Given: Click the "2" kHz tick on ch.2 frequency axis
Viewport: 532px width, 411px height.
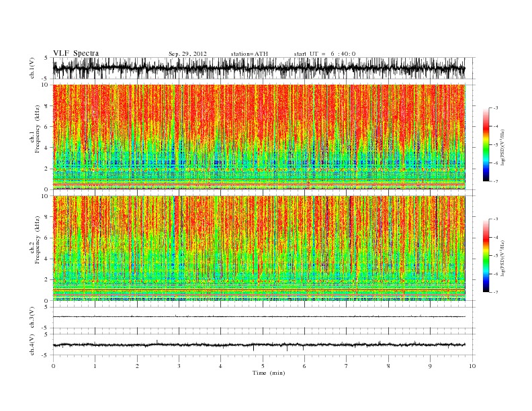Looking at the screenshot, I should tap(47, 280).
